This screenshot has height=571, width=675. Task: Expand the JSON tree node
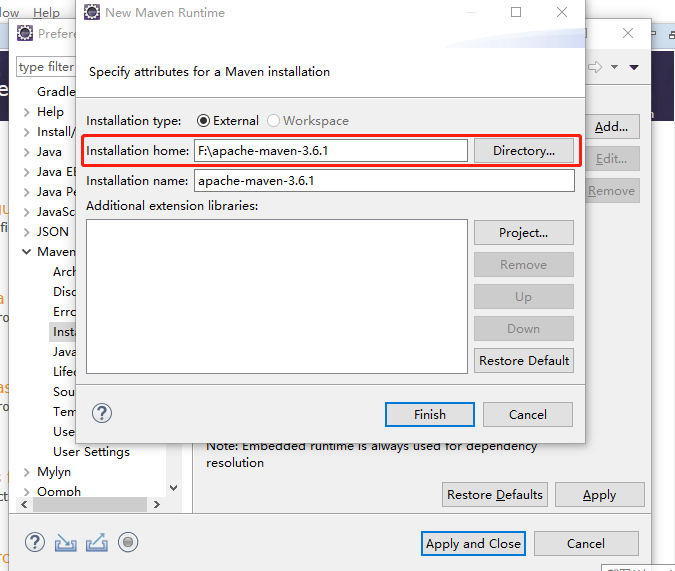[x=27, y=232]
